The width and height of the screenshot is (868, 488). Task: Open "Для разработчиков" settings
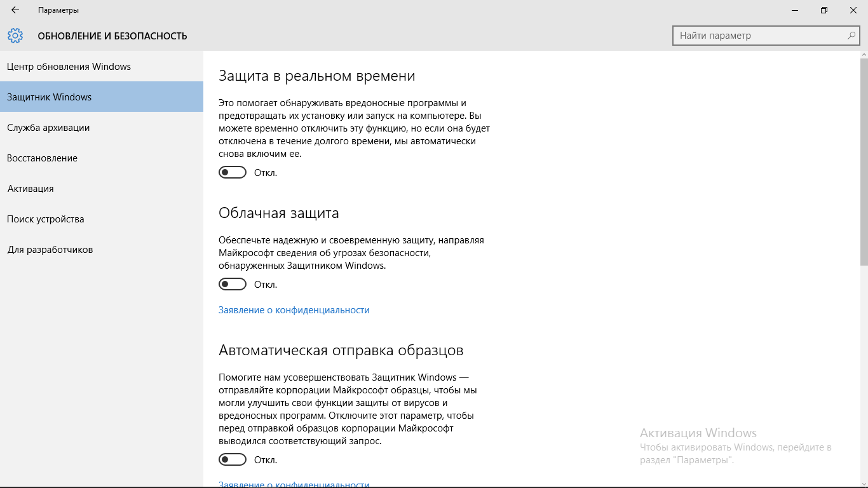[x=102, y=249]
